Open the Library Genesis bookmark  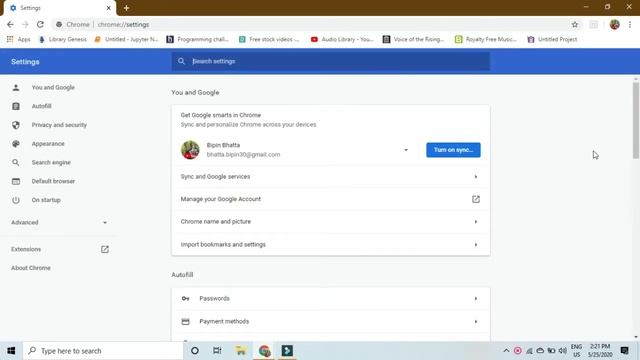(63, 39)
